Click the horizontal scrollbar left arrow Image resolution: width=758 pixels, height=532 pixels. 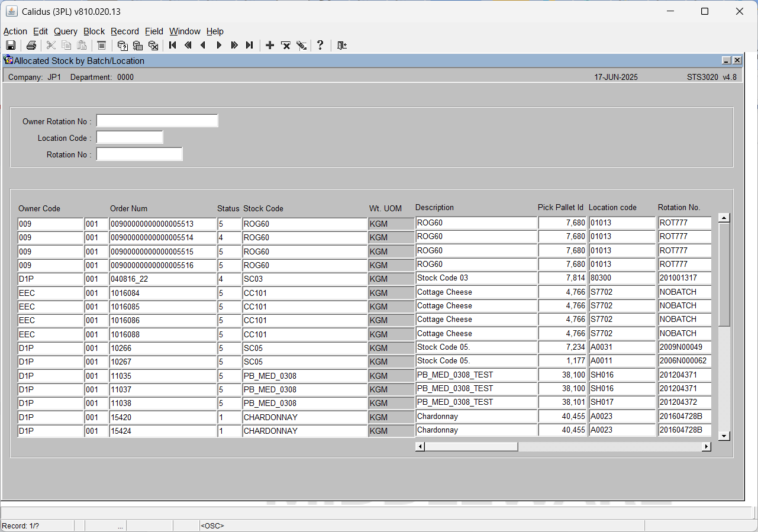point(420,447)
